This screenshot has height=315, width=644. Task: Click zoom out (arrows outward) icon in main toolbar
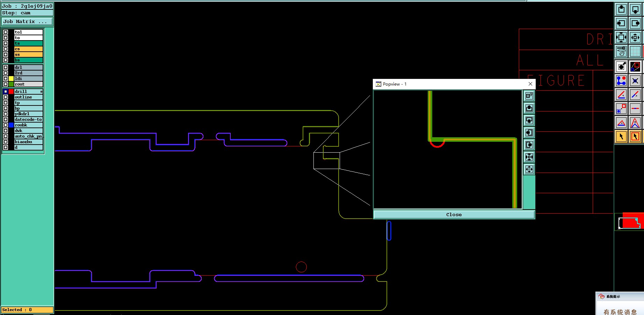(x=635, y=37)
